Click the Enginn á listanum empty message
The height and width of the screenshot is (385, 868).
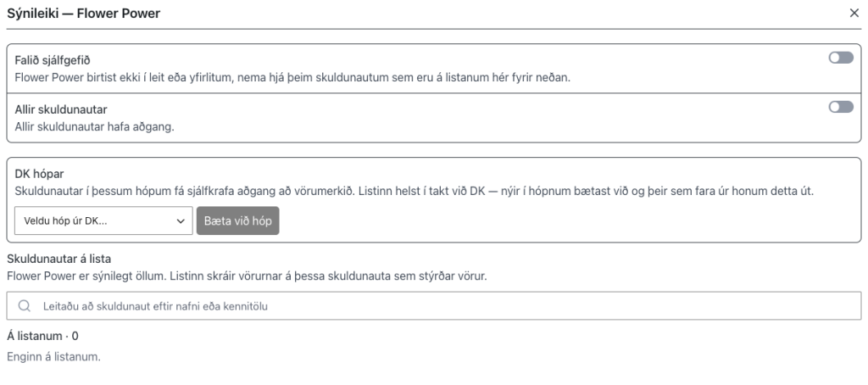click(x=53, y=357)
